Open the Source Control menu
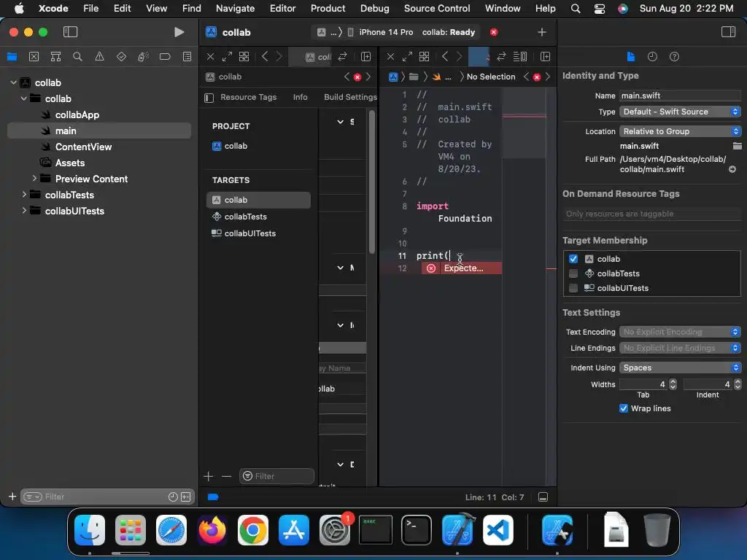This screenshot has height=560, width=747. pyautogui.click(x=437, y=8)
